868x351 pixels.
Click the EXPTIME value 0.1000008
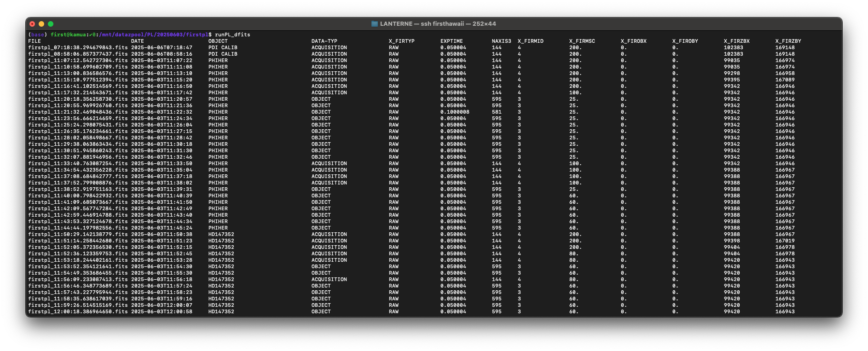pos(455,112)
